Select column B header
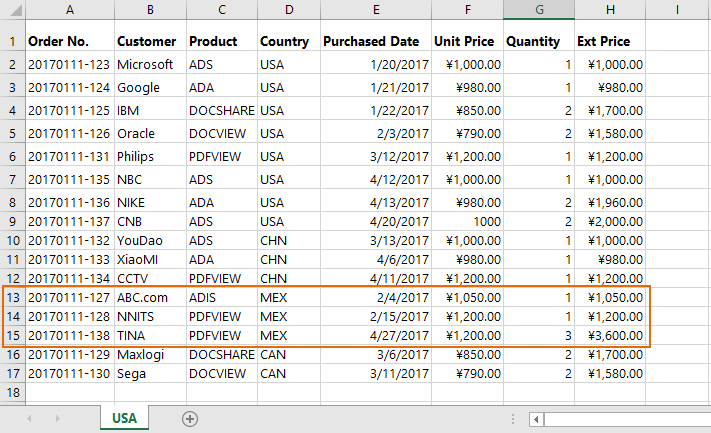Viewport: 711px width, 433px height. coord(151,10)
